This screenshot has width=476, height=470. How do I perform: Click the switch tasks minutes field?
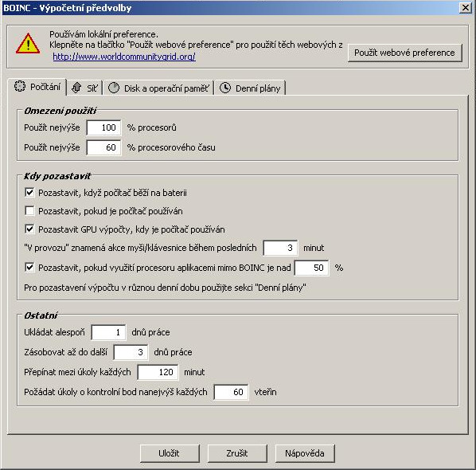tap(158, 372)
